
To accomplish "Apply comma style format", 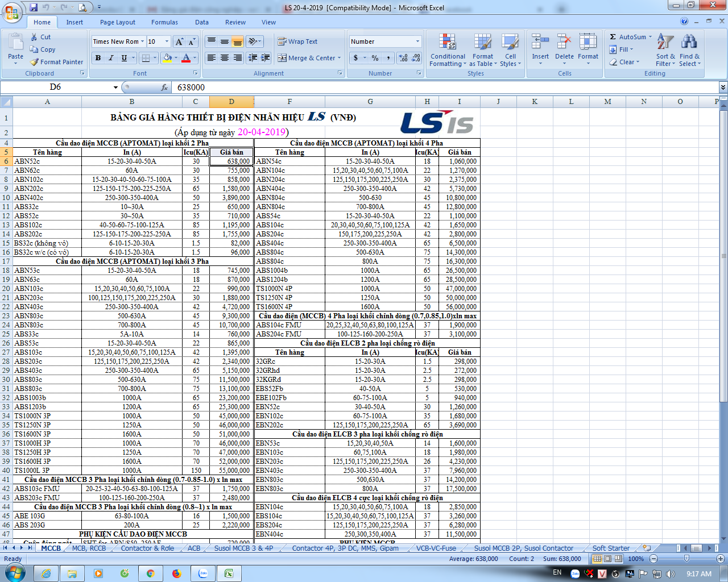I will (x=388, y=58).
